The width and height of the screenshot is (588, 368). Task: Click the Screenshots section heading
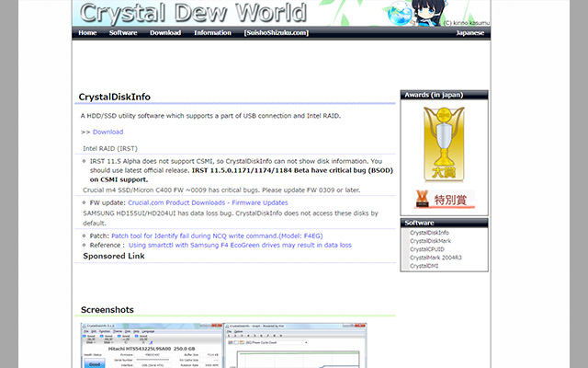point(107,310)
